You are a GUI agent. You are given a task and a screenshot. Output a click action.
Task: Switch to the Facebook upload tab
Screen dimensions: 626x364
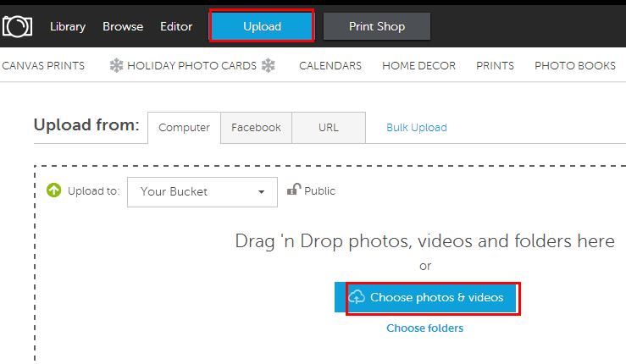256,128
